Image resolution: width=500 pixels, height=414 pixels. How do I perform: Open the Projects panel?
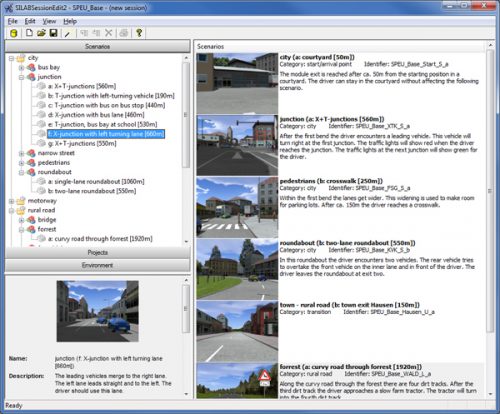click(97, 253)
